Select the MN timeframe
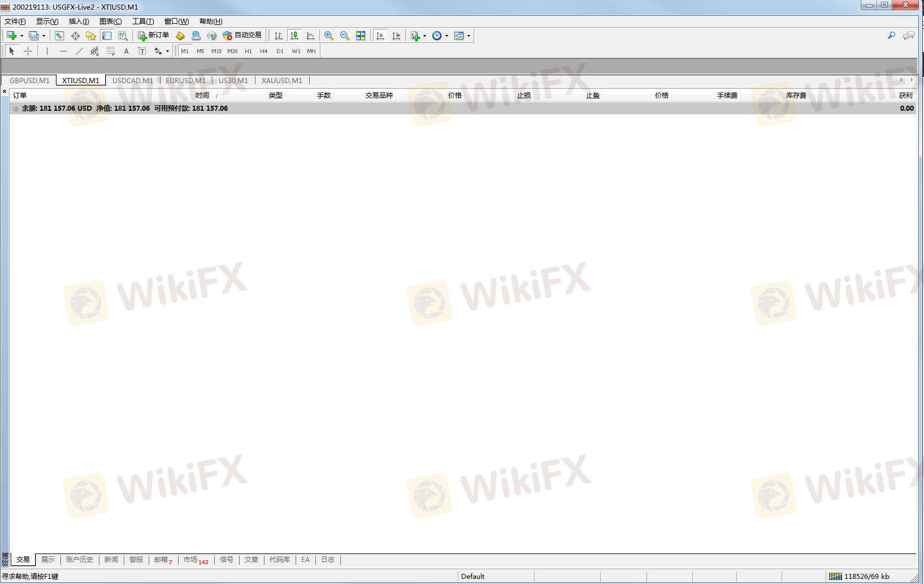924x584 pixels. point(311,51)
